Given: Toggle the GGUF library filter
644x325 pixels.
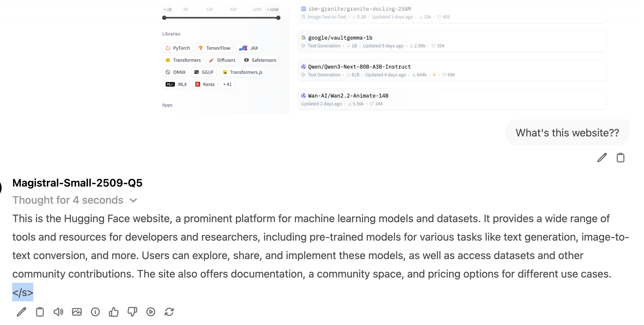Looking at the screenshot, I should tap(204, 72).
